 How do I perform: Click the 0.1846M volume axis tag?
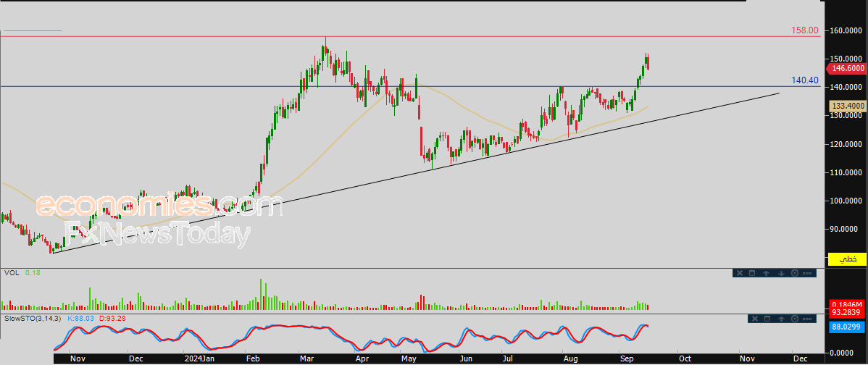(x=848, y=306)
